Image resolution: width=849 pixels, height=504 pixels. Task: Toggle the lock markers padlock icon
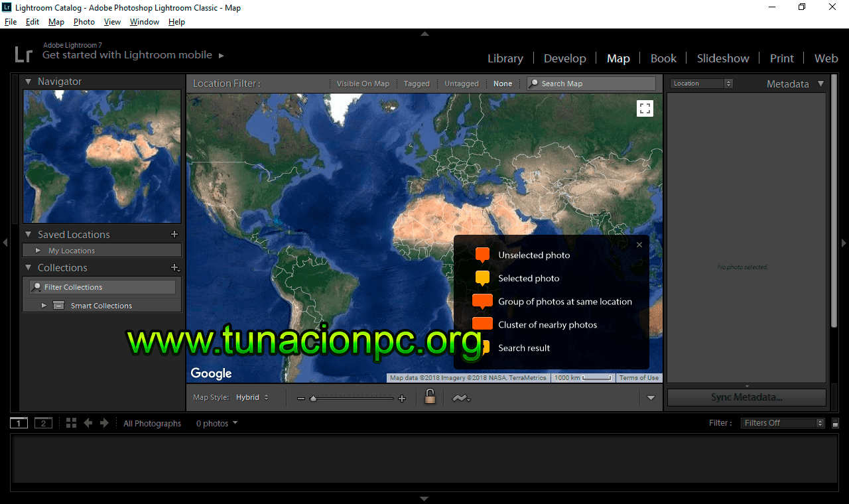(x=430, y=397)
